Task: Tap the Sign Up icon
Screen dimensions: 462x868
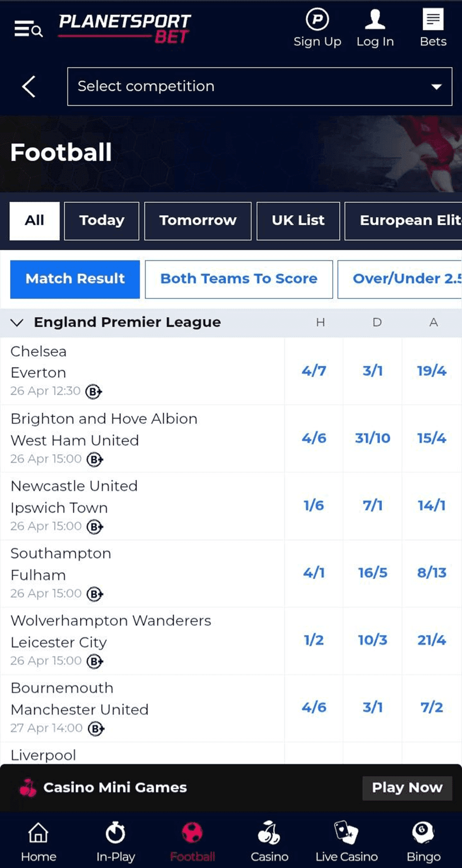Action: pyautogui.click(x=317, y=20)
